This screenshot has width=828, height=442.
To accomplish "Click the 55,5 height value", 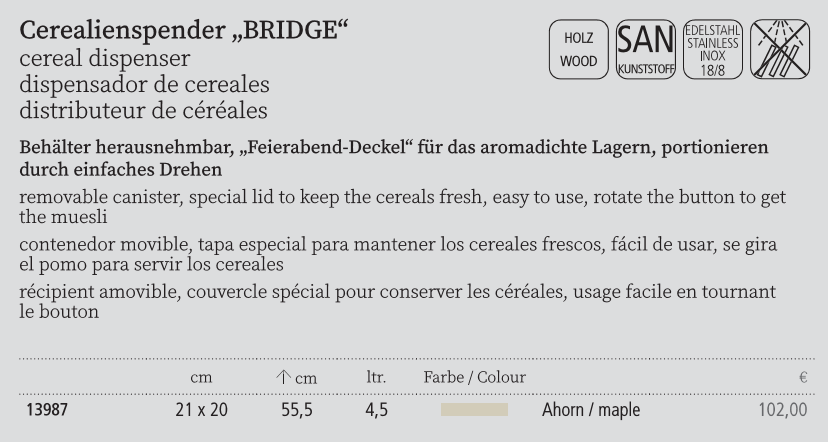I will pyautogui.click(x=296, y=410).
